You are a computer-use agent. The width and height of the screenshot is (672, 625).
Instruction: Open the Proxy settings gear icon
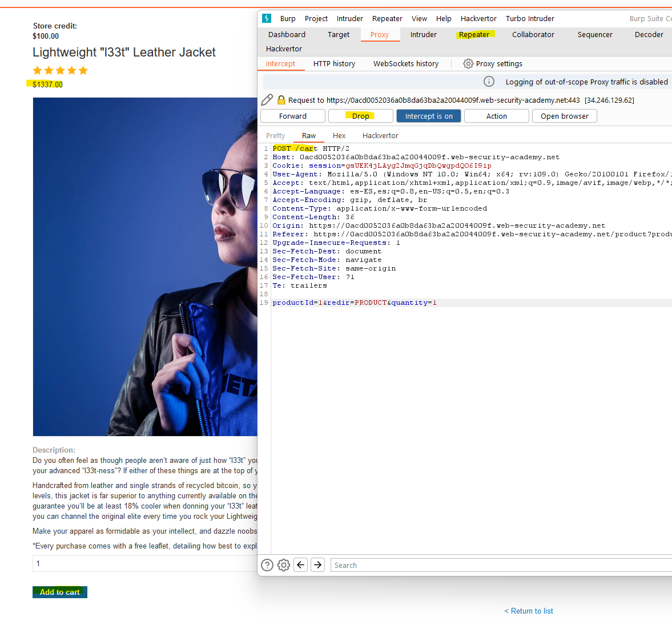[x=468, y=64]
